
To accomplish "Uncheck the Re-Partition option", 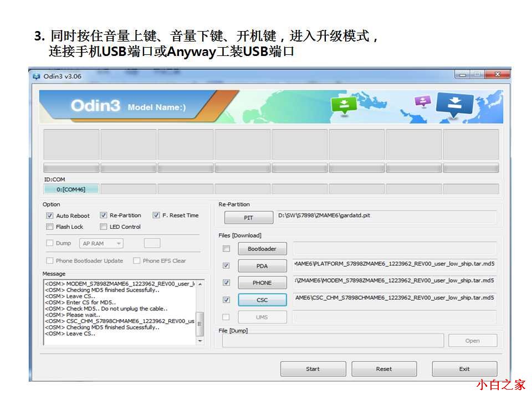I will [x=104, y=215].
